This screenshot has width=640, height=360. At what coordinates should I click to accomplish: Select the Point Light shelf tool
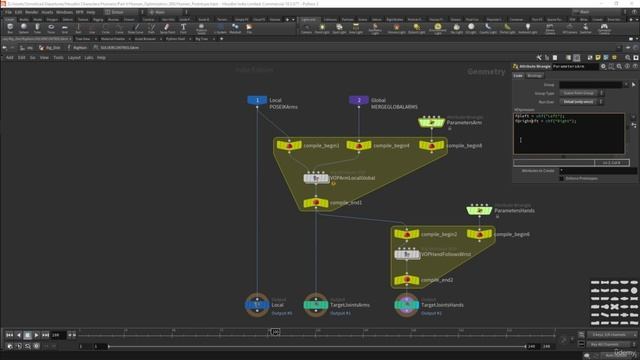[x=322, y=28]
